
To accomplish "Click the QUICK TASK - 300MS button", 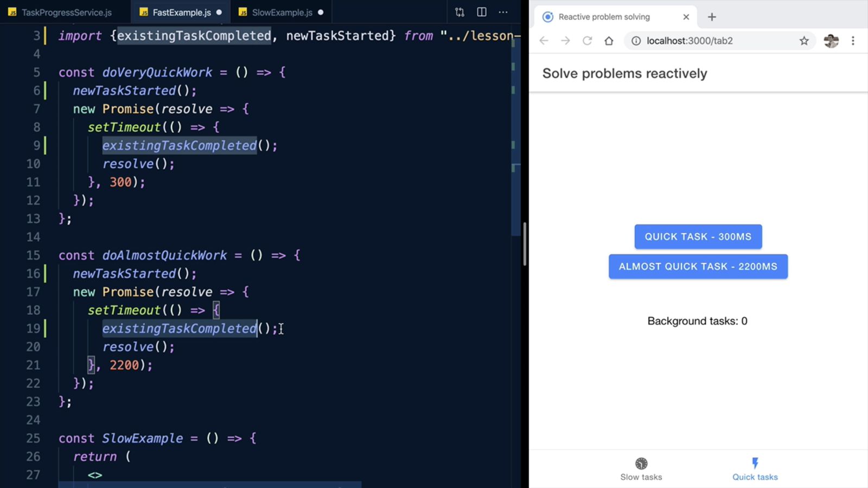I will (x=698, y=236).
